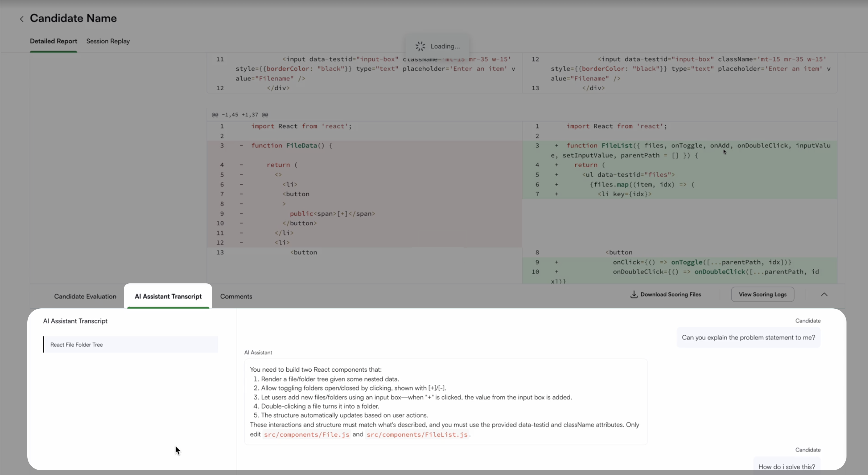Viewport: 868px width, 475px height.
Task: Switch to the Session Replay tab
Action: (108, 42)
